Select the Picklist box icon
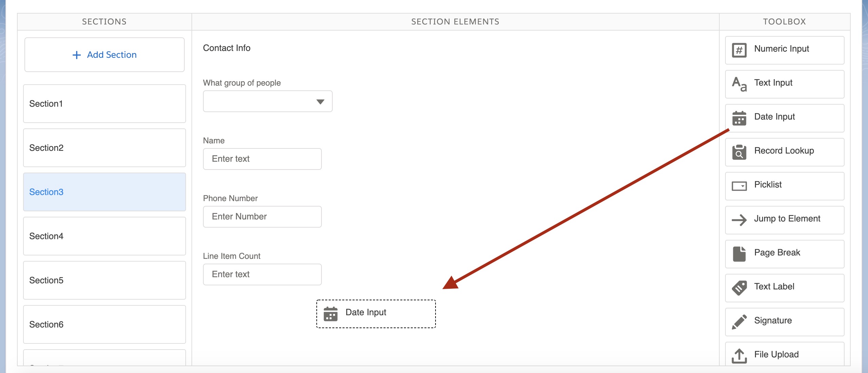The width and height of the screenshot is (868, 373). tap(739, 186)
